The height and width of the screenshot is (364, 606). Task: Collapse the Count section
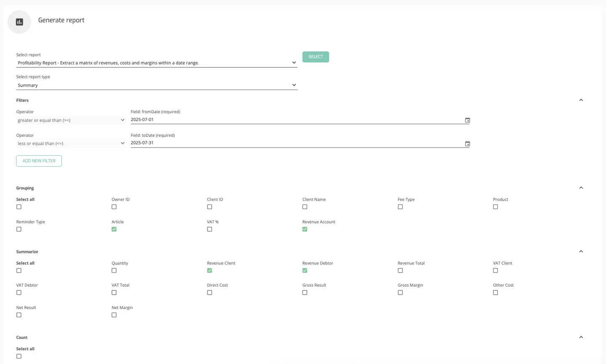click(581, 337)
